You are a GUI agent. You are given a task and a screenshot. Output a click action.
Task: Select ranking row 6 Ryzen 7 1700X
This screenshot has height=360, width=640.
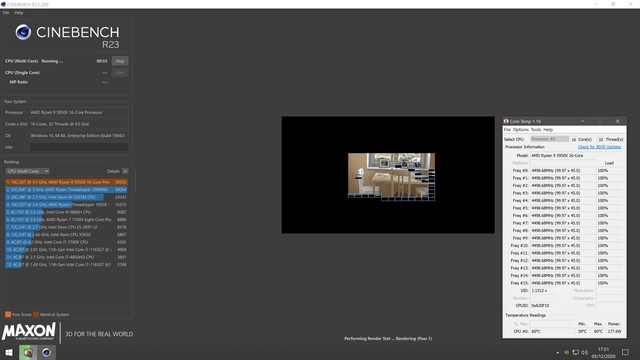[x=66, y=220]
